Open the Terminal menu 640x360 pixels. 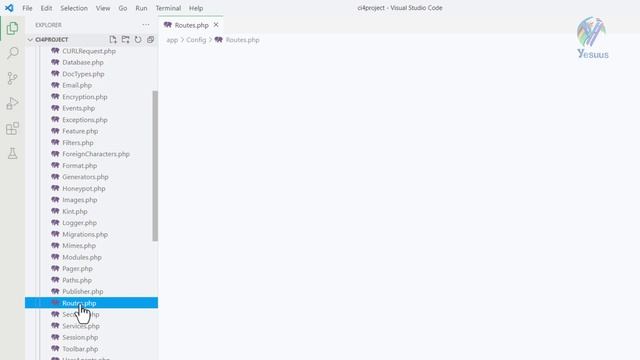pos(168,8)
